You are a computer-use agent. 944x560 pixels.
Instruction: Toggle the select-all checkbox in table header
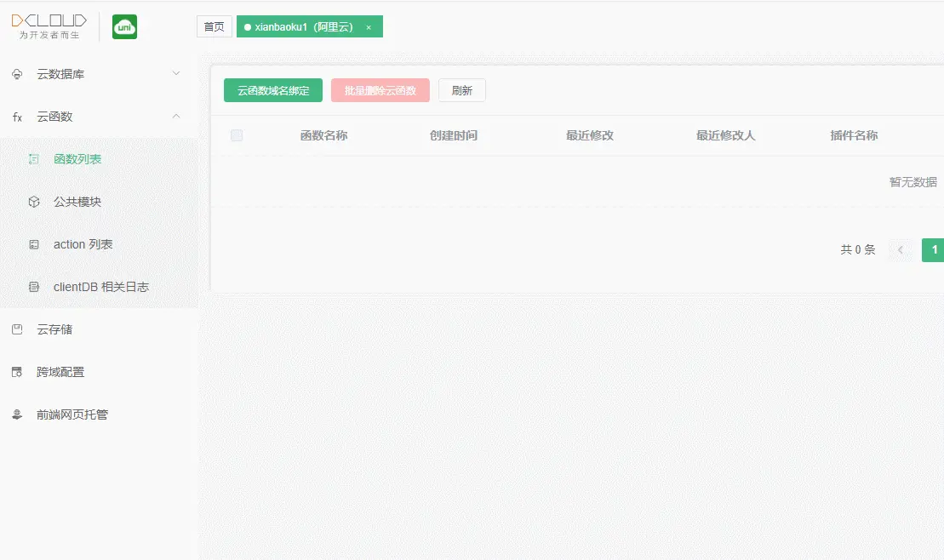[237, 135]
